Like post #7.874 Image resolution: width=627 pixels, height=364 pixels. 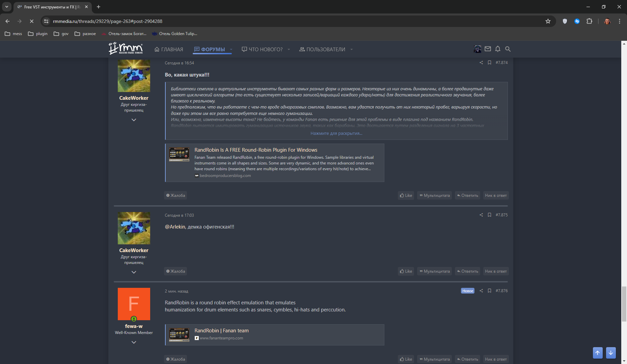(x=406, y=195)
